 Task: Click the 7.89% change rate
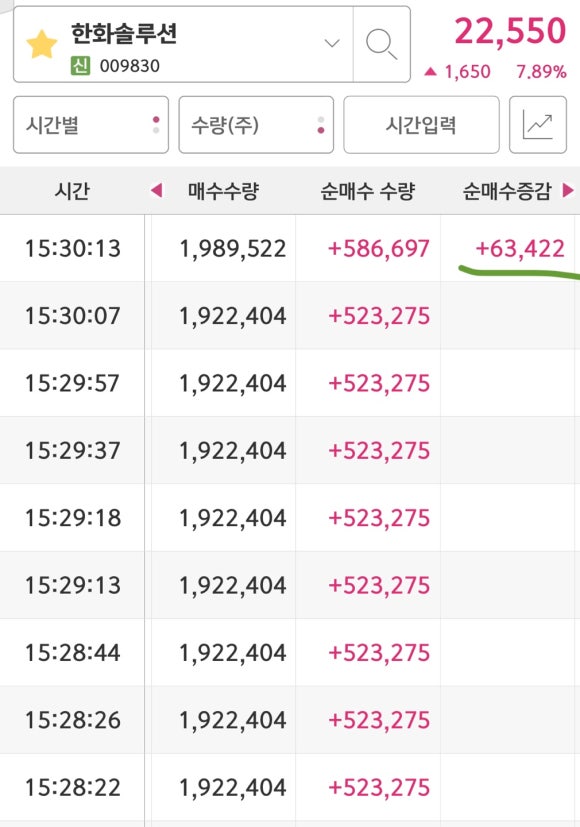coord(542,72)
